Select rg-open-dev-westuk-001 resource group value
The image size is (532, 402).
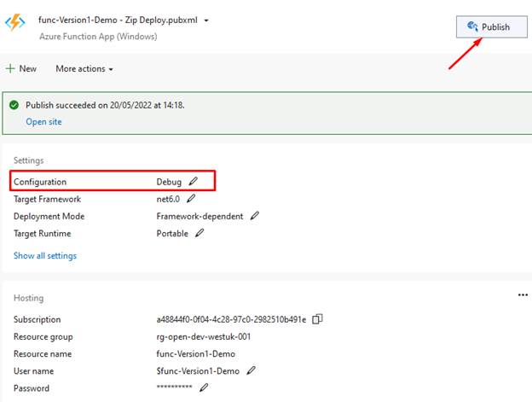pos(204,337)
